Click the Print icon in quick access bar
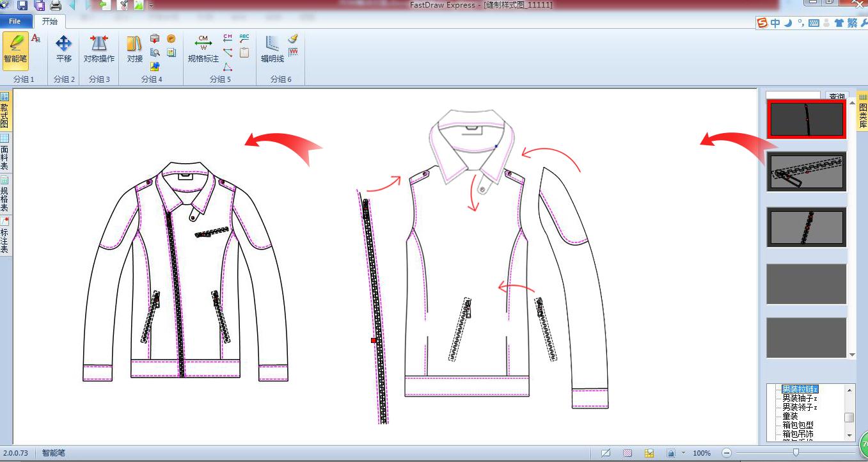This screenshot has width=868, height=462. (56, 5)
